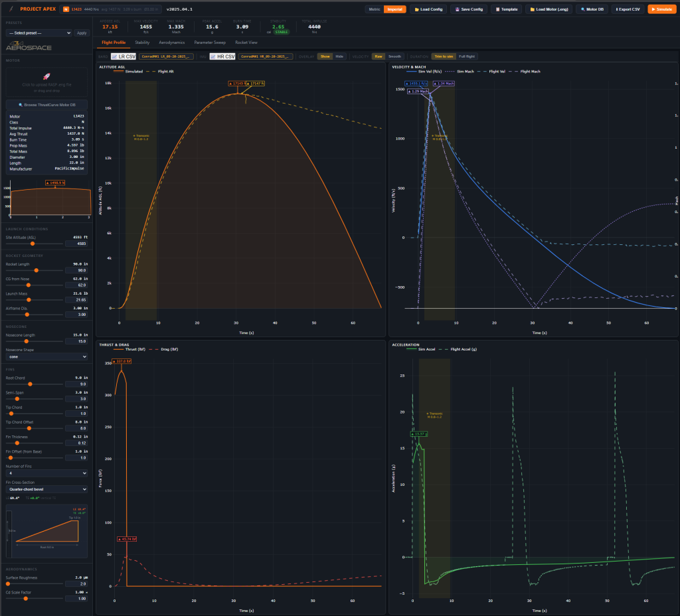Open the Rocket View tab
Viewport: 680px width, 616px height.
(x=246, y=42)
